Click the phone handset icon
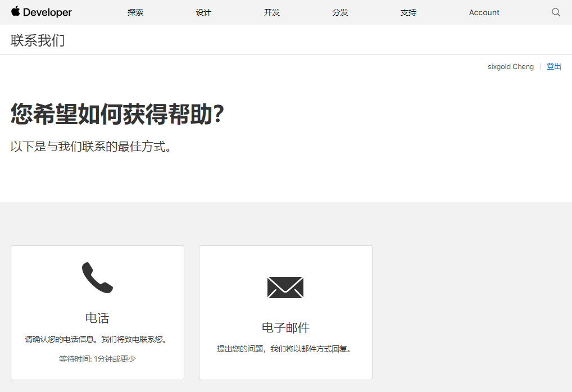Screen dimensions: 572x392 point(97,277)
